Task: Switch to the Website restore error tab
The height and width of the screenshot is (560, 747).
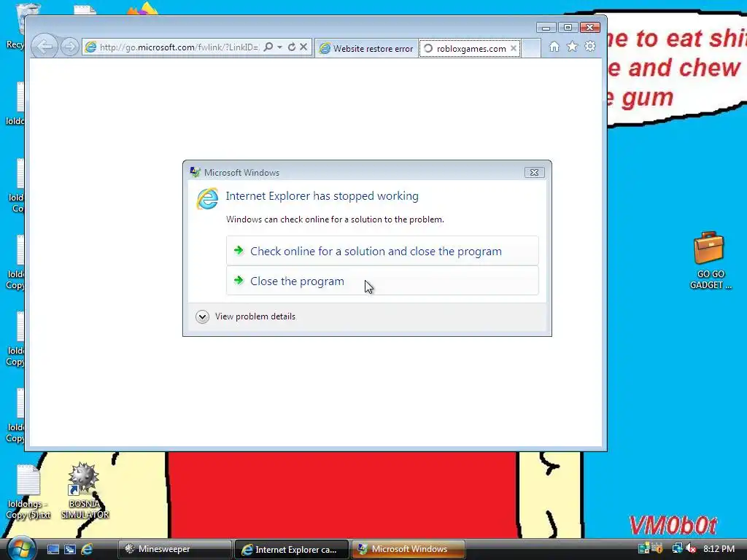Action: [x=366, y=48]
